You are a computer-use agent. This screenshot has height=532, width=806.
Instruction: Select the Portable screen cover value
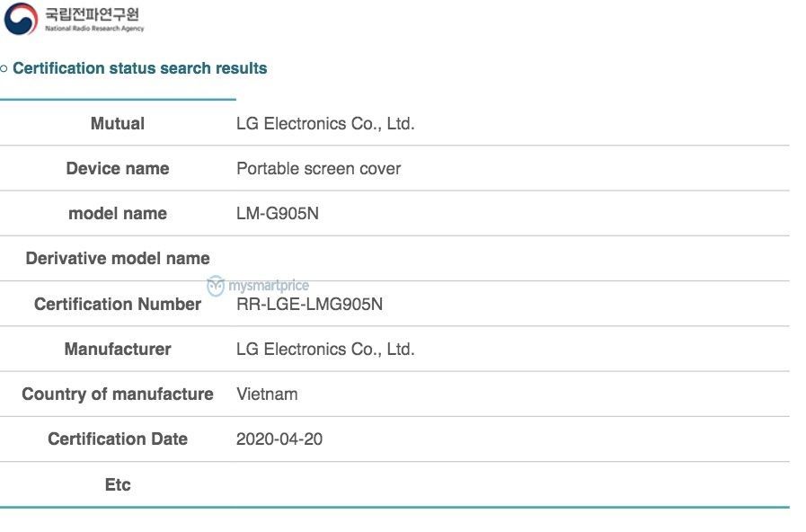click(x=318, y=169)
